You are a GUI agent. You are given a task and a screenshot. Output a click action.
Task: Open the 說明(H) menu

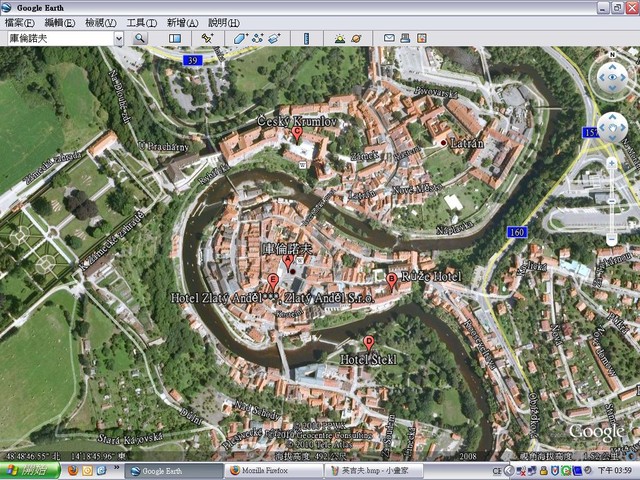(x=224, y=23)
